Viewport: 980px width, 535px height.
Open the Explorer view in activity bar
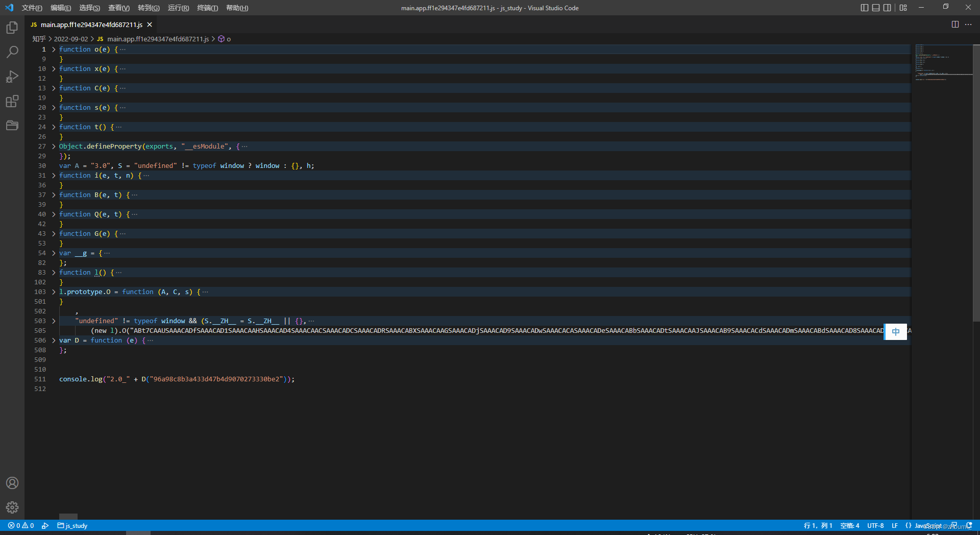point(12,28)
